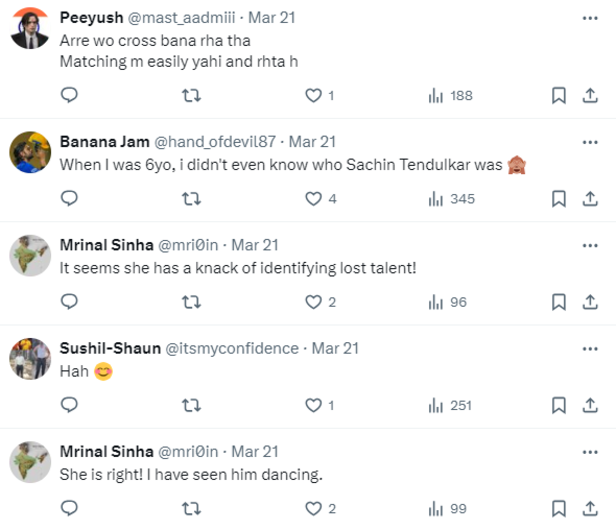Share the 'She is right!' tweet

pos(588,509)
